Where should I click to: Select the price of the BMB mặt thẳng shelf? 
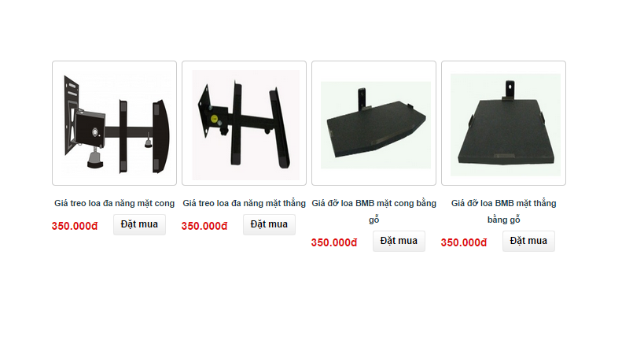(464, 242)
